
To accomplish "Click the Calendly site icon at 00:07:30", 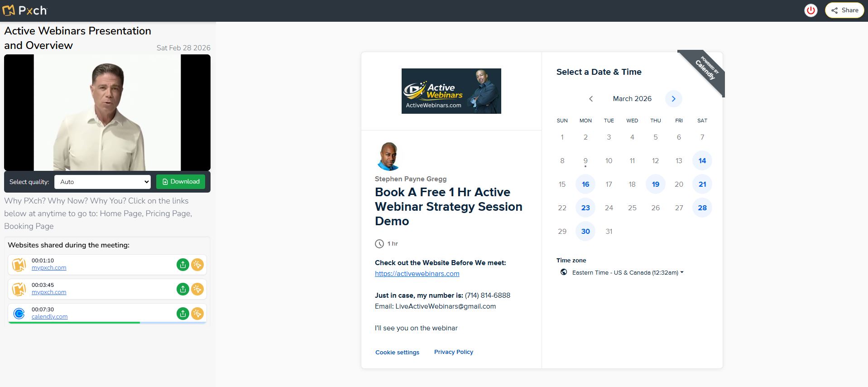I will (x=19, y=314).
